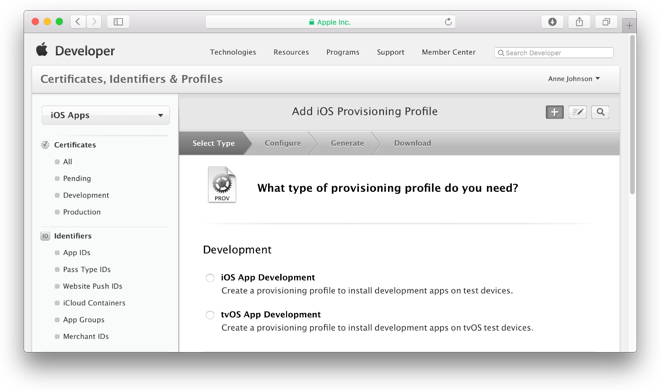The width and height of the screenshot is (661, 391).
Task: Open the iOS Apps platform dropdown
Action: pyautogui.click(x=106, y=115)
